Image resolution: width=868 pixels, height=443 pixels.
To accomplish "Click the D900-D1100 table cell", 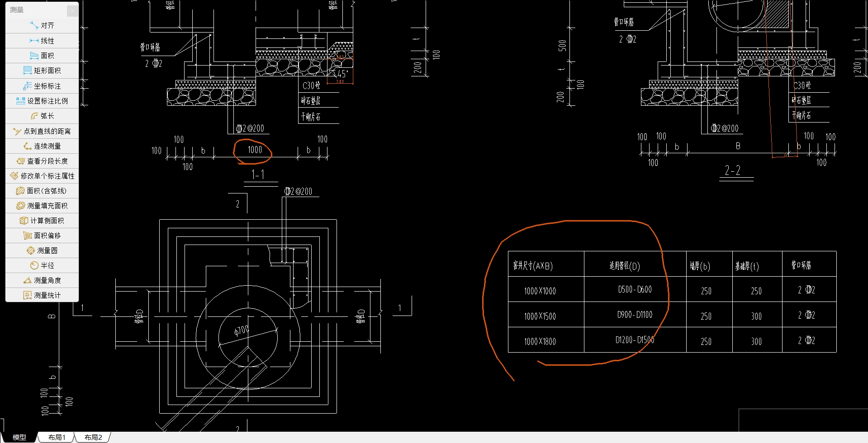I will pyautogui.click(x=635, y=315).
